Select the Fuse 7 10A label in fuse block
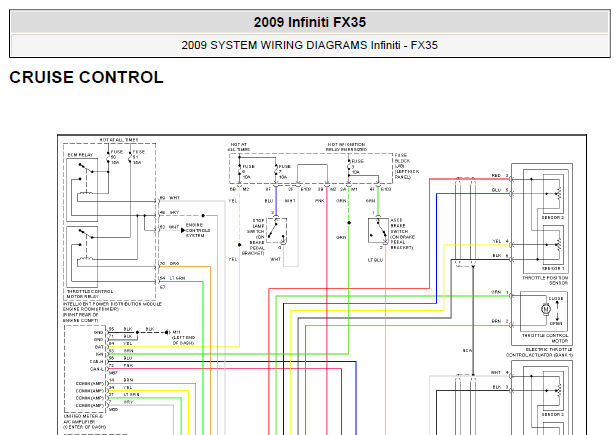The height and width of the screenshot is (435, 616). pos(284,172)
